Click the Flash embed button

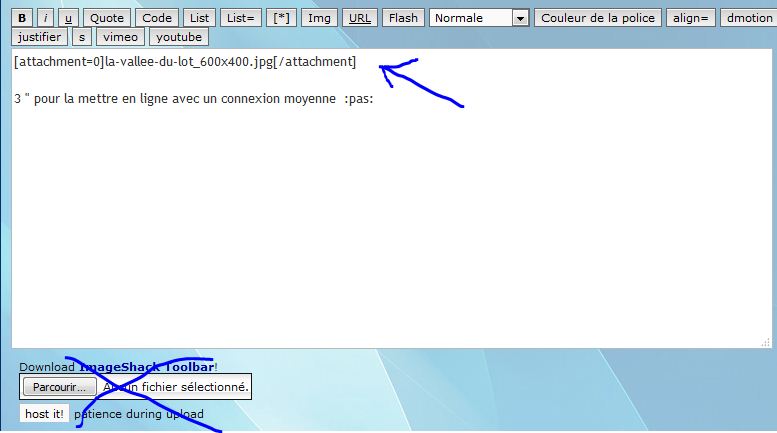coord(403,18)
